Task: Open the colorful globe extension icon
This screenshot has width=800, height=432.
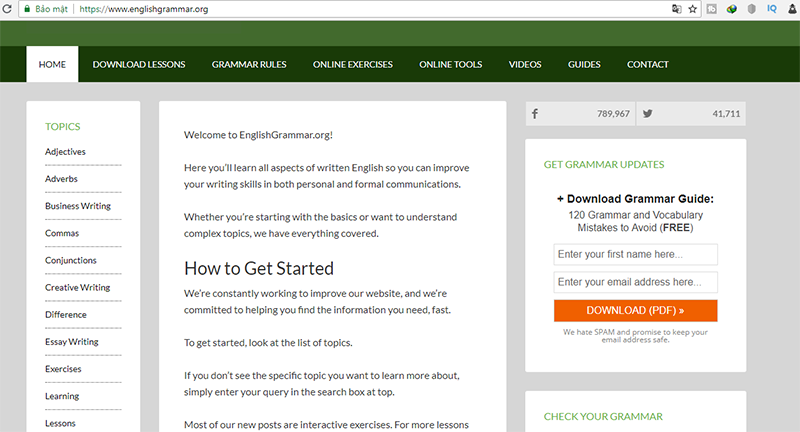Action: pyautogui.click(x=732, y=9)
